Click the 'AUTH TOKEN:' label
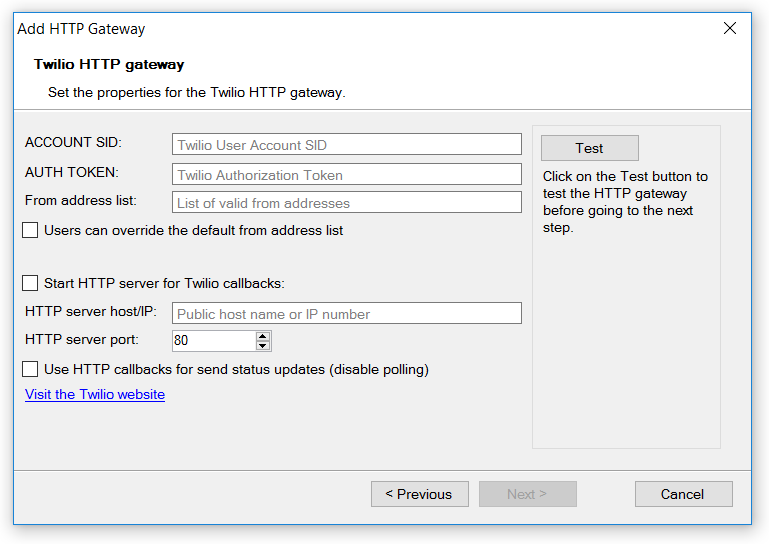Screen dimensions: 769x544 [72, 172]
